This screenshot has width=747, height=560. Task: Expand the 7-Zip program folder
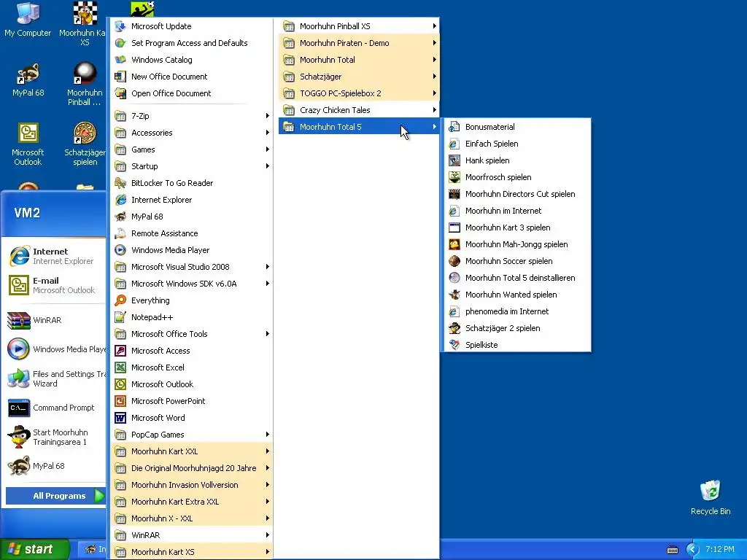click(192, 116)
